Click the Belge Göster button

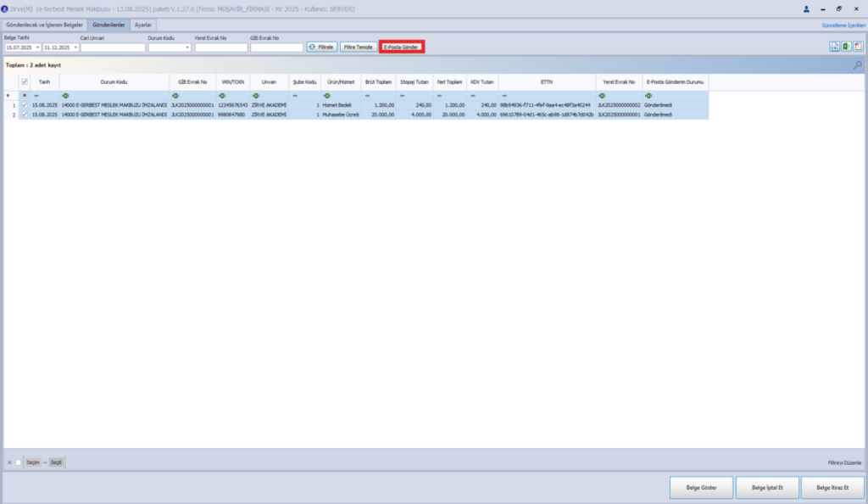coord(701,487)
